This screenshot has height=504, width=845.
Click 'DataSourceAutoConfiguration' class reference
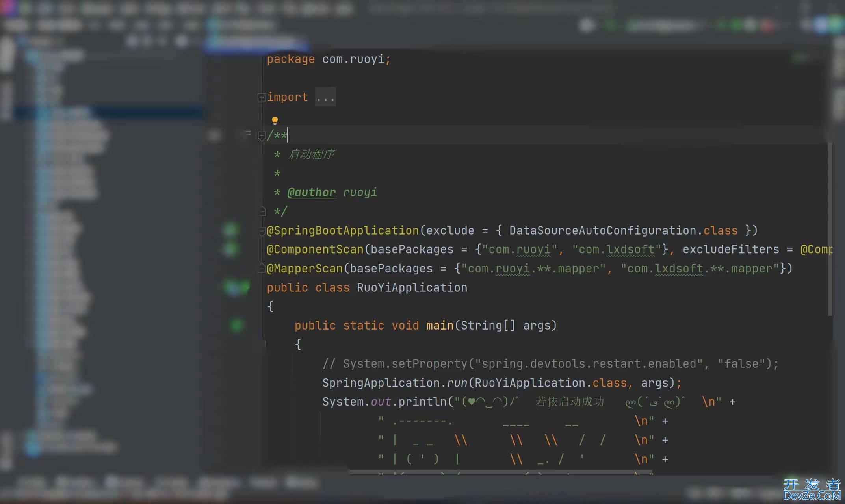point(603,231)
